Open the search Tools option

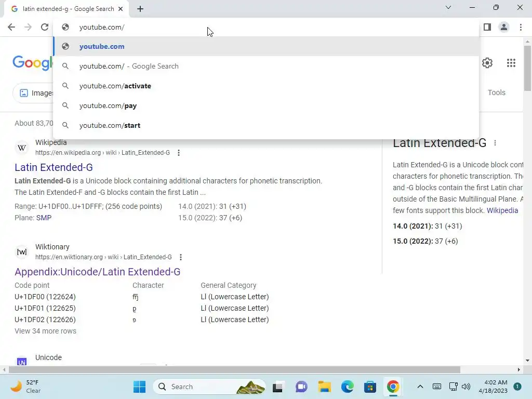point(496,92)
